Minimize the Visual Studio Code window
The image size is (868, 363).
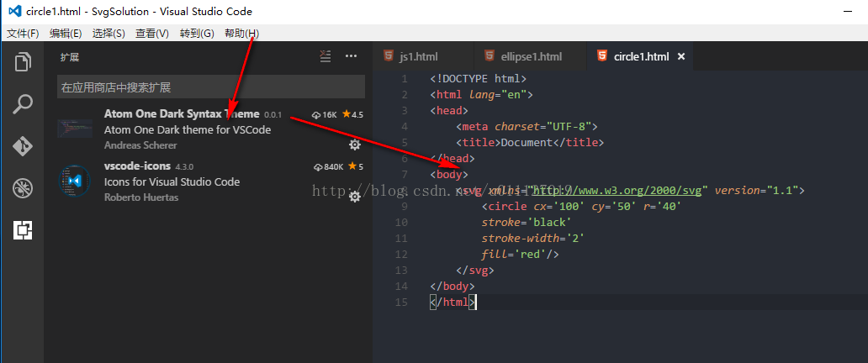click(x=848, y=11)
